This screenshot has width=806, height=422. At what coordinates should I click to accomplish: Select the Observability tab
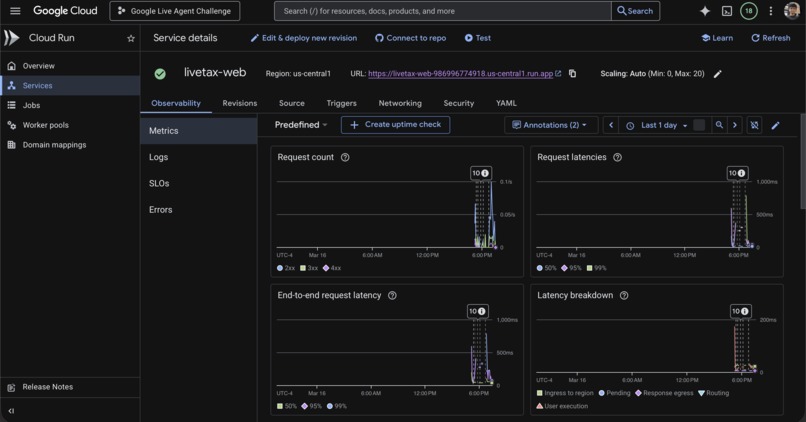click(x=176, y=103)
